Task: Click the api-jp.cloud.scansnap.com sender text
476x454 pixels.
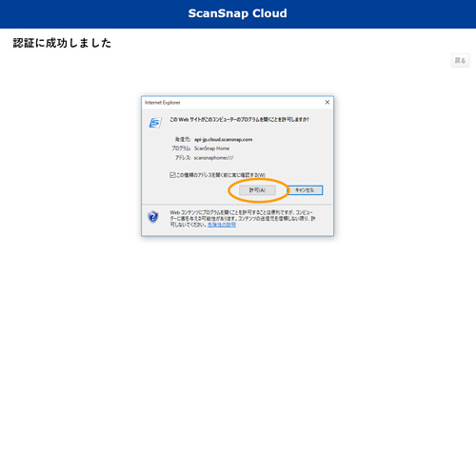Action: click(x=223, y=139)
